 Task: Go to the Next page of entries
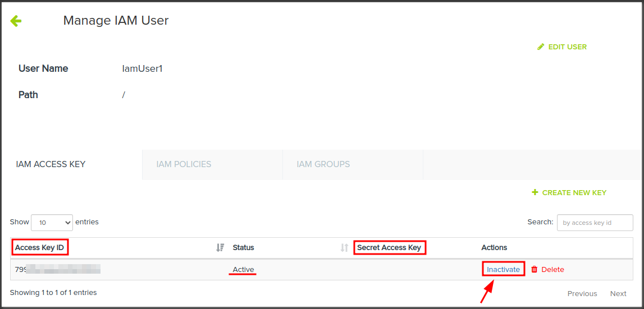tap(618, 293)
